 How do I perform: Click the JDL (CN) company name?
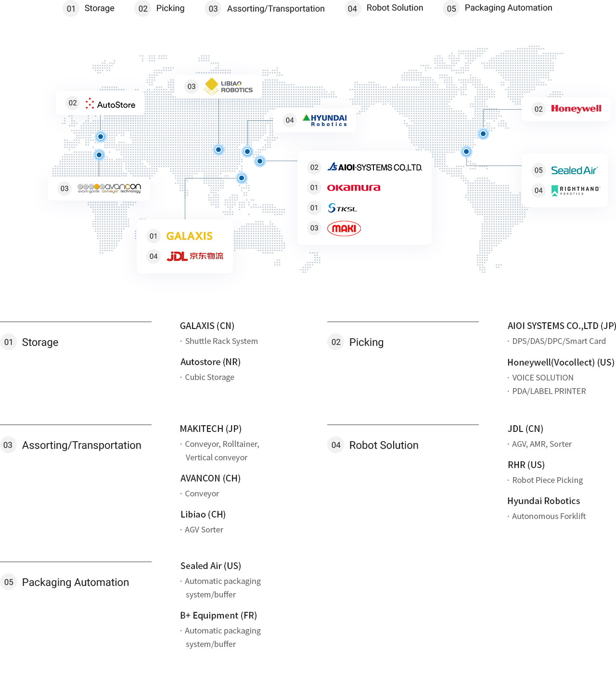coord(526,429)
